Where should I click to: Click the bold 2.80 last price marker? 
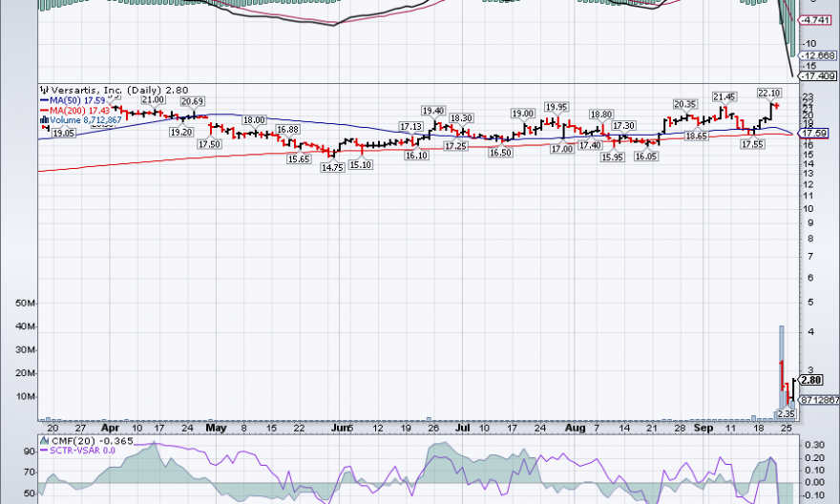click(810, 380)
